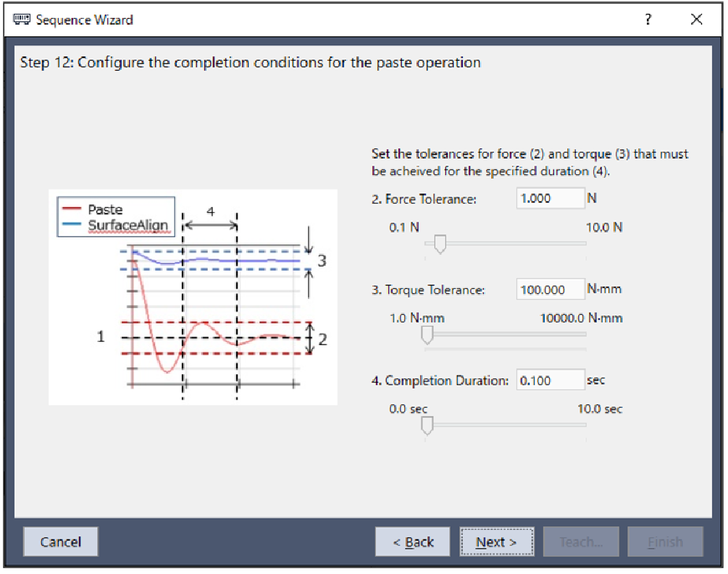Click the Step 12 heading text

[250, 62]
